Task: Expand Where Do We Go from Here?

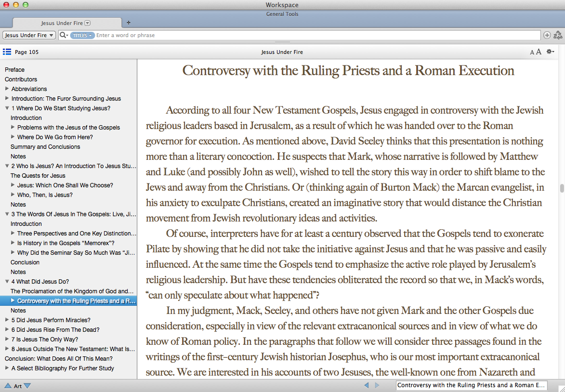Action: click(13, 137)
